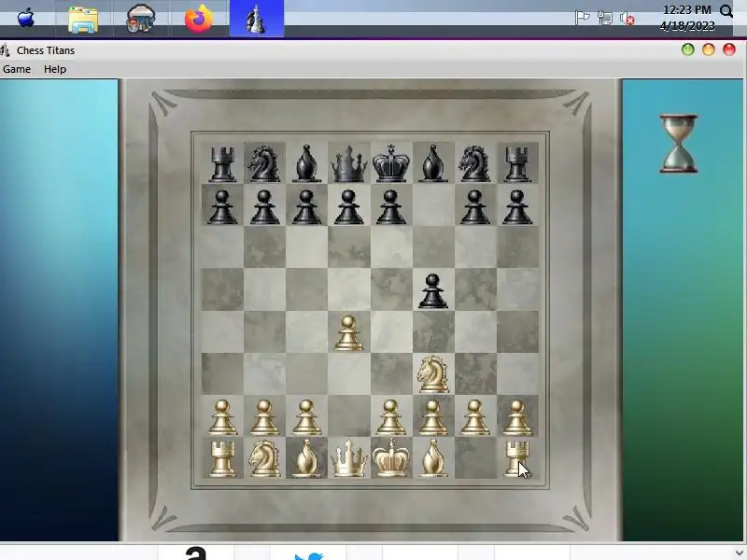Viewport: 747px width, 560px height.
Task: Select the white king on e1
Action: [x=390, y=457]
